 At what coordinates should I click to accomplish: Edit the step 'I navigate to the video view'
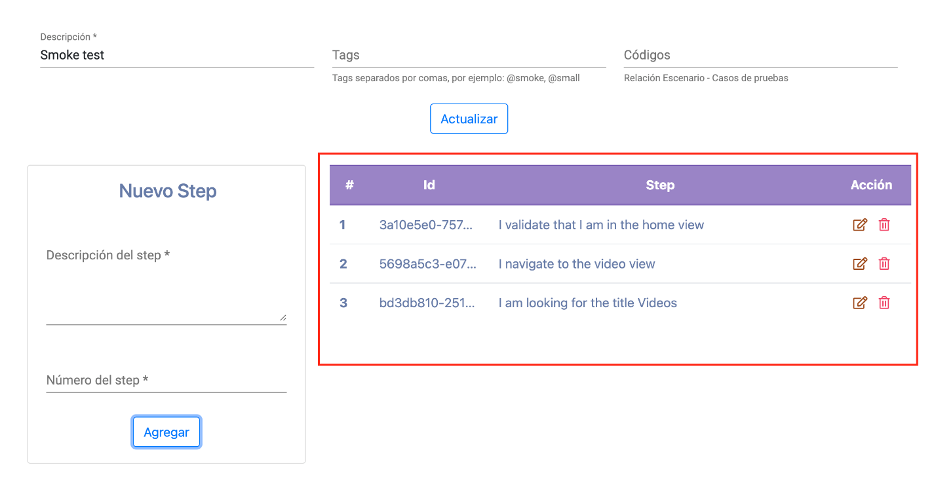860,264
